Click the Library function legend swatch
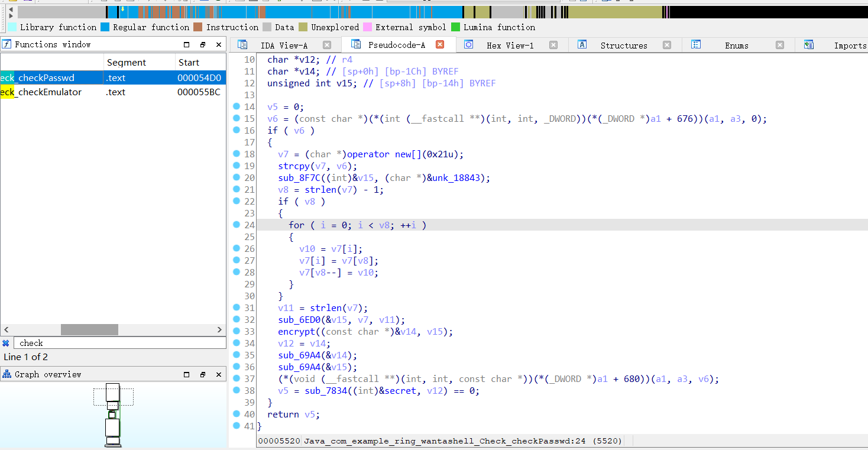 12,27
